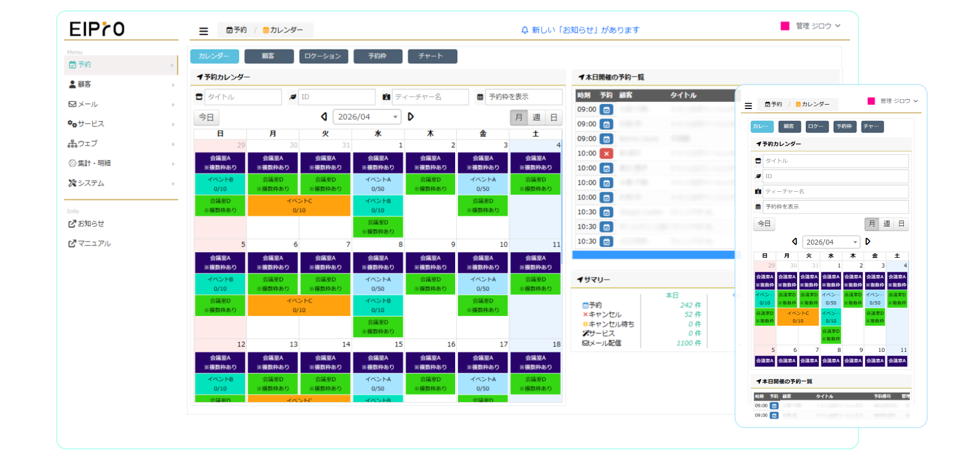Screen dimensions: 980x463
Task: Expand the 顧客 sidebar menu item
Action: tap(121, 84)
